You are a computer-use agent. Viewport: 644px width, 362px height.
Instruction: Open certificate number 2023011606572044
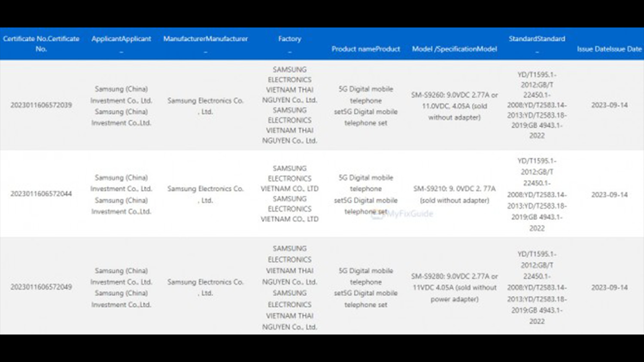tap(41, 194)
